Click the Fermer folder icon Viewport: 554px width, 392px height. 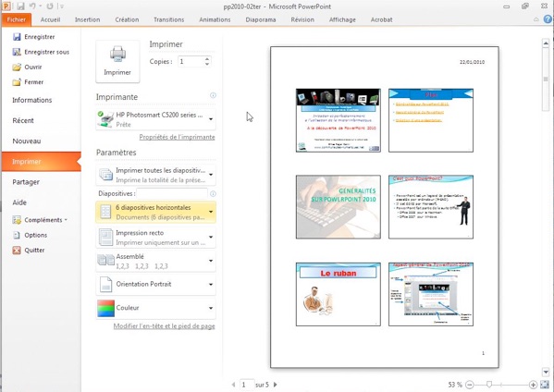click(17, 82)
